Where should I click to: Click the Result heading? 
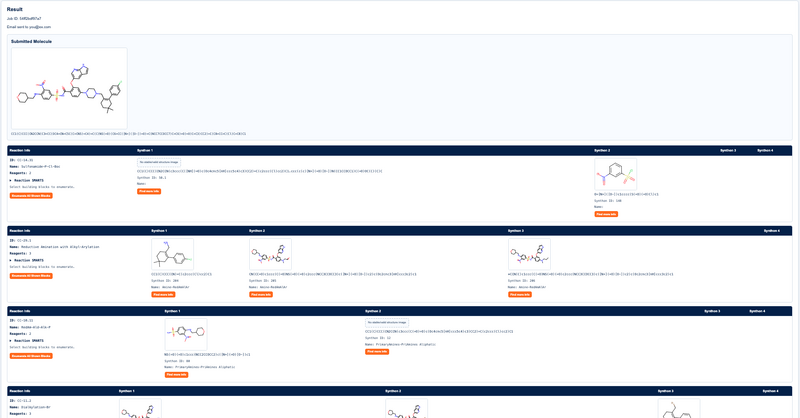pos(15,9)
